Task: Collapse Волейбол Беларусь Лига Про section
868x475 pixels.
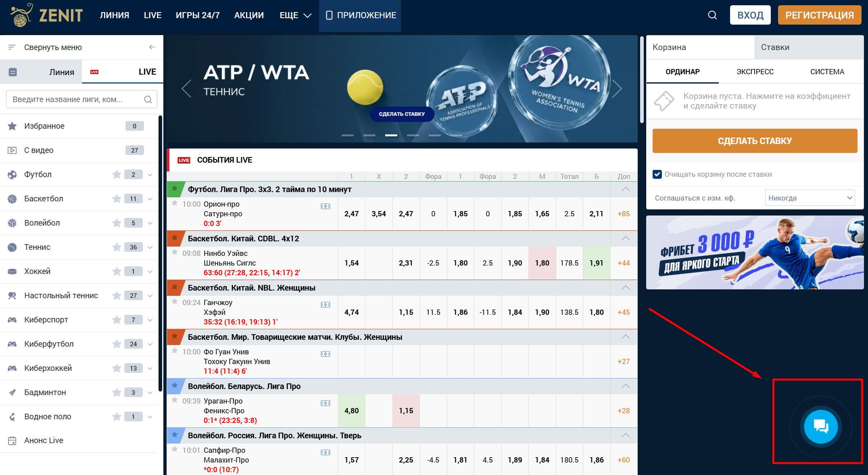Action: [626, 386]
